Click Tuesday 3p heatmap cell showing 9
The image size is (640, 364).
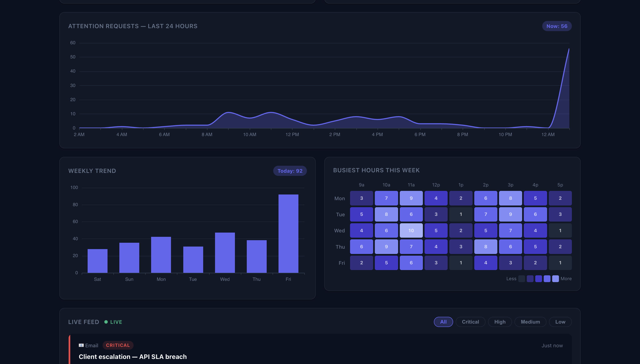pyautogui.click(x=510, y=215)
